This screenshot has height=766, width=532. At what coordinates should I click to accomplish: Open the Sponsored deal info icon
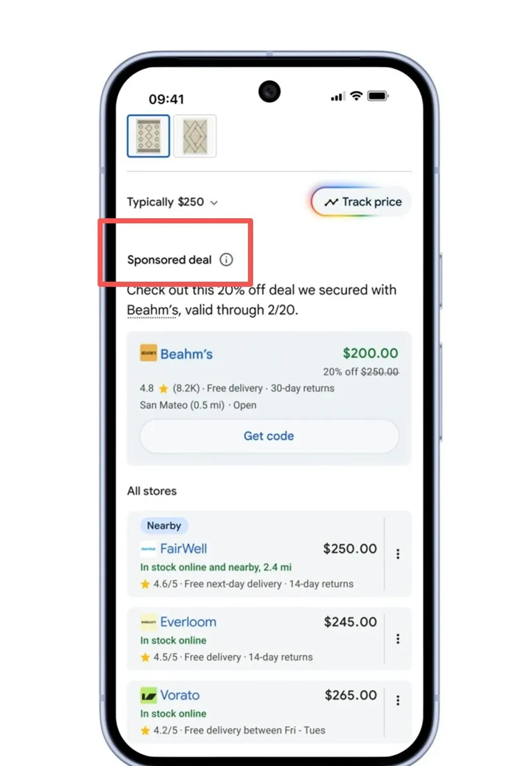226,260
